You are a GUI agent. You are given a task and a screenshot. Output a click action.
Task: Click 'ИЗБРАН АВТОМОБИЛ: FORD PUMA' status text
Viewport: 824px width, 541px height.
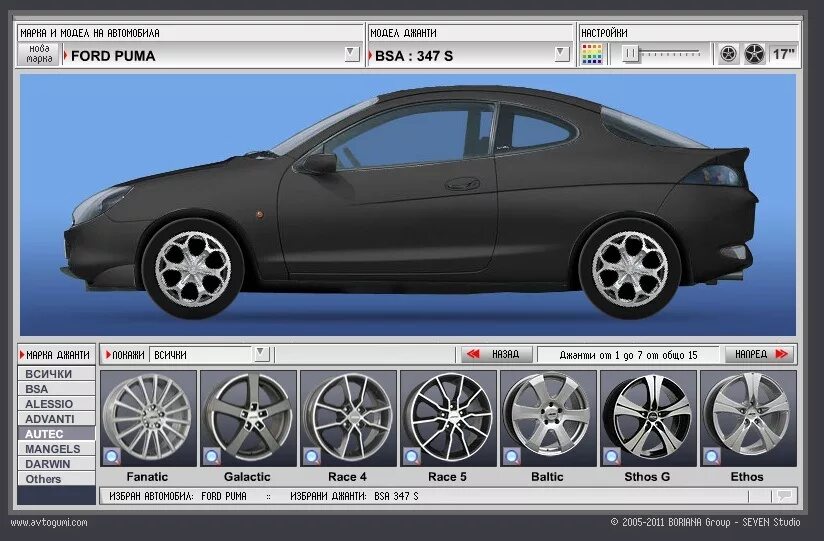tap(178, 496)
